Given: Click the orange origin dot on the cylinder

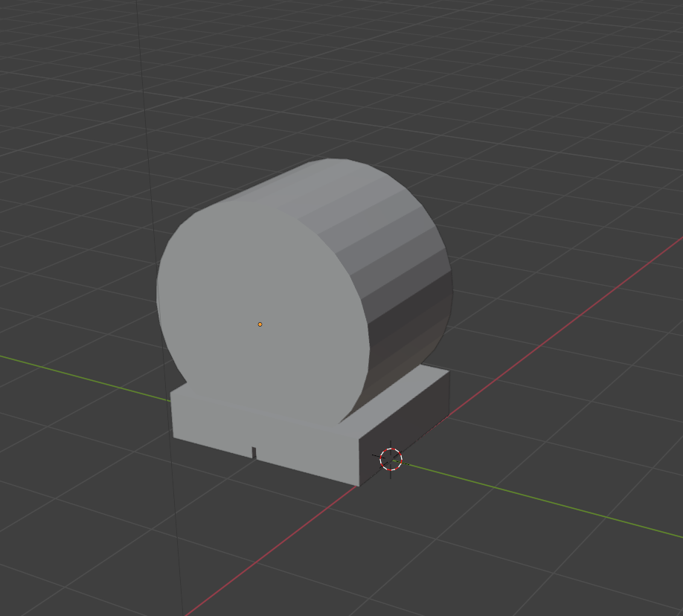Looking at the screenshot, I should point(260,324).
